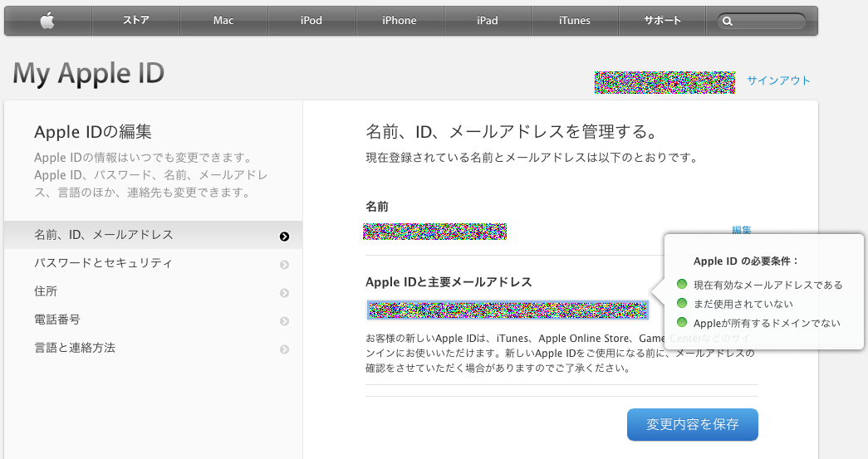Image resolution: width=868 pixels, height=459 pixels.
Task: Click green dot next to Appleが所有するドメインでない
Action: (682, 322)
